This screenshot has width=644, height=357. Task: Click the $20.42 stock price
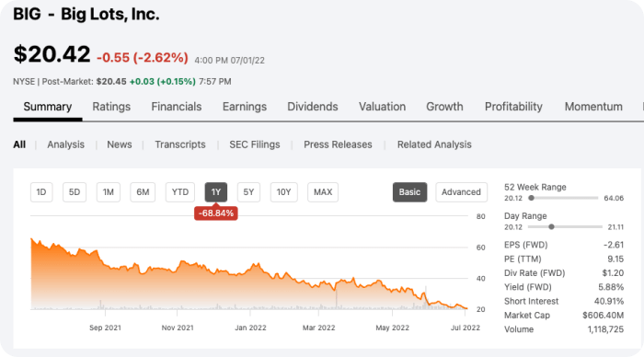click(52, 54)
